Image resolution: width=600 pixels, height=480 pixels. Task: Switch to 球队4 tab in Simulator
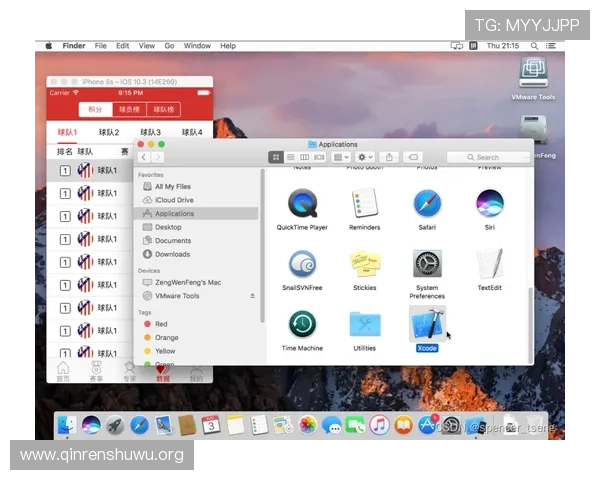click(x=192, y=132)
